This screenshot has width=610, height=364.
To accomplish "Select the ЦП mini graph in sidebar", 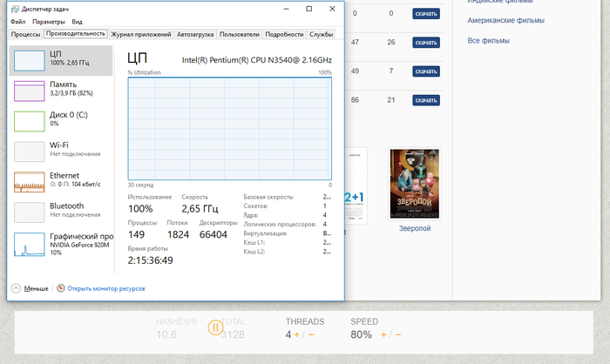I will point(29,60).
